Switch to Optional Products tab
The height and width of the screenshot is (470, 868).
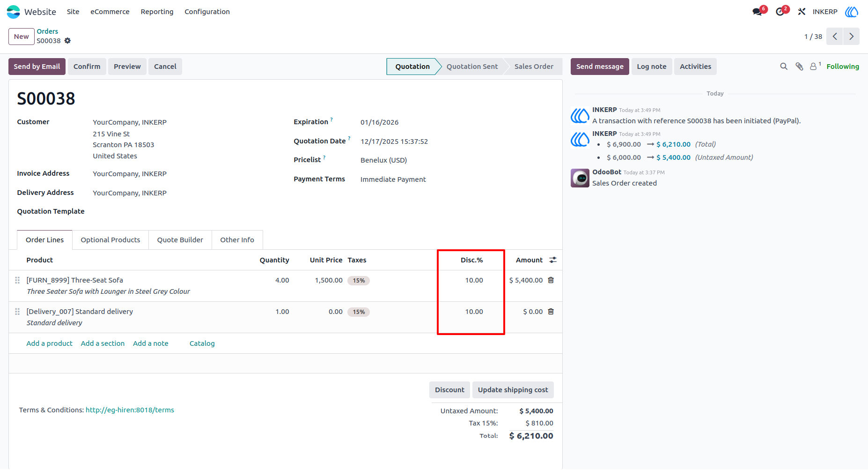pyautogui.click(x=110, y=240)
